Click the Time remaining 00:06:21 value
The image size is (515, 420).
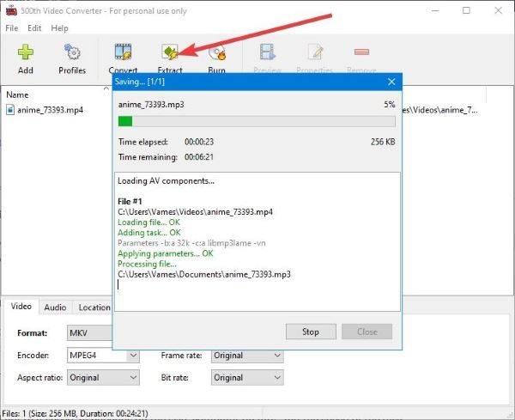(199, 157)
